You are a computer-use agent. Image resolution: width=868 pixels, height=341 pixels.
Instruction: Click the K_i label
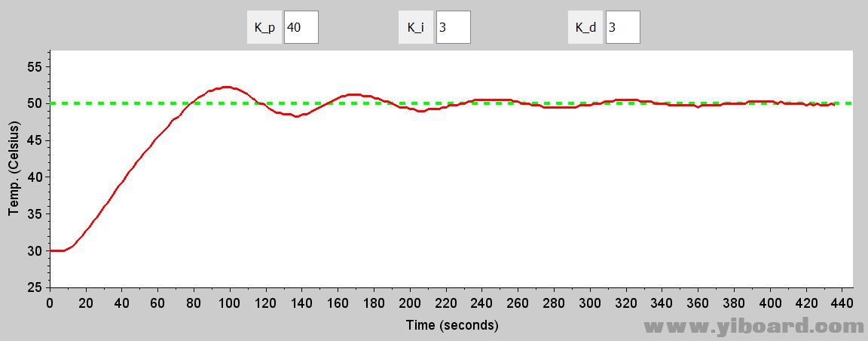(x=416, y=26)
